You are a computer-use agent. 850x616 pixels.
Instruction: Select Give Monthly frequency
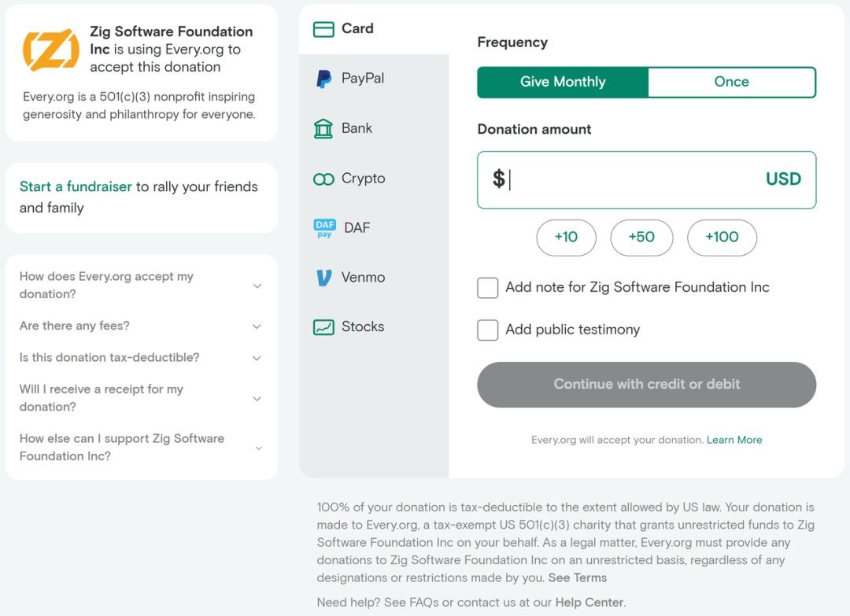(x=563, y=82)
